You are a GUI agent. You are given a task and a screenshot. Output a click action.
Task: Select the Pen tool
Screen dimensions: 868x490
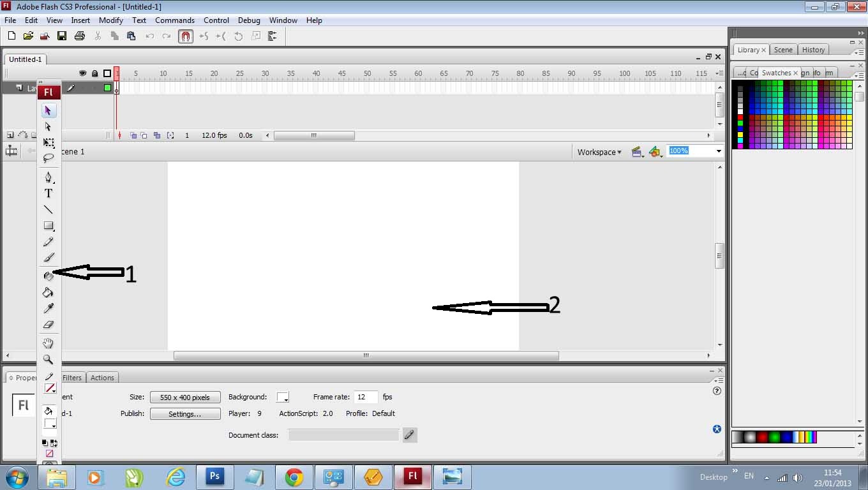pos(48,177)
